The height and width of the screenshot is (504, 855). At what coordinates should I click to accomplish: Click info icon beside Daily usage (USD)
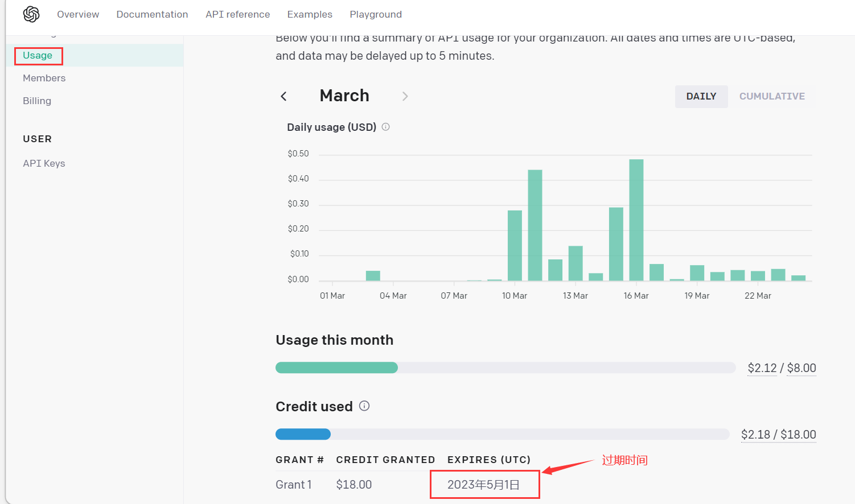[385, 127]
